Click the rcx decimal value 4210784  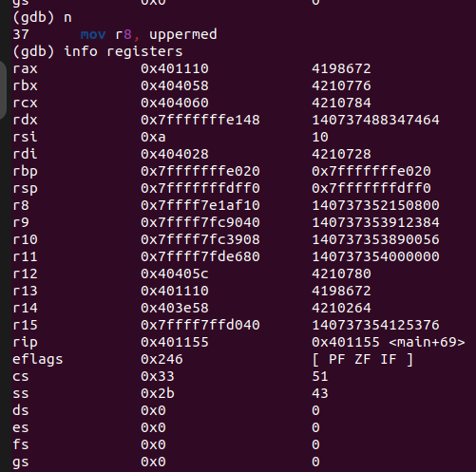pyautogui.click(x=341, y=103)
